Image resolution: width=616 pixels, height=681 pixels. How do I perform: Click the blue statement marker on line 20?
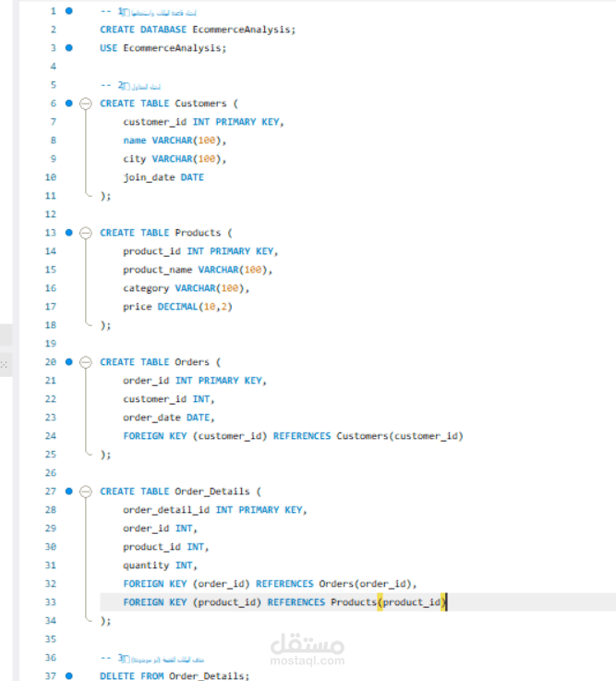coord(69,362)
